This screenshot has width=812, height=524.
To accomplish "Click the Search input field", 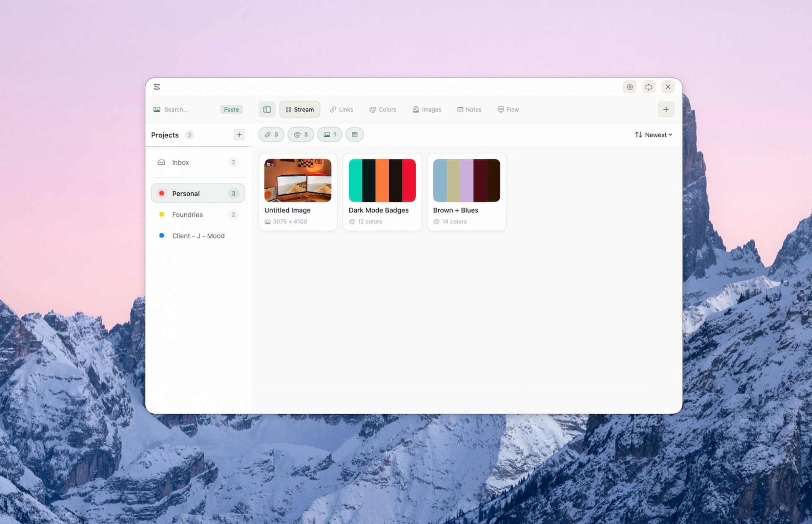I will coord(188,109).
